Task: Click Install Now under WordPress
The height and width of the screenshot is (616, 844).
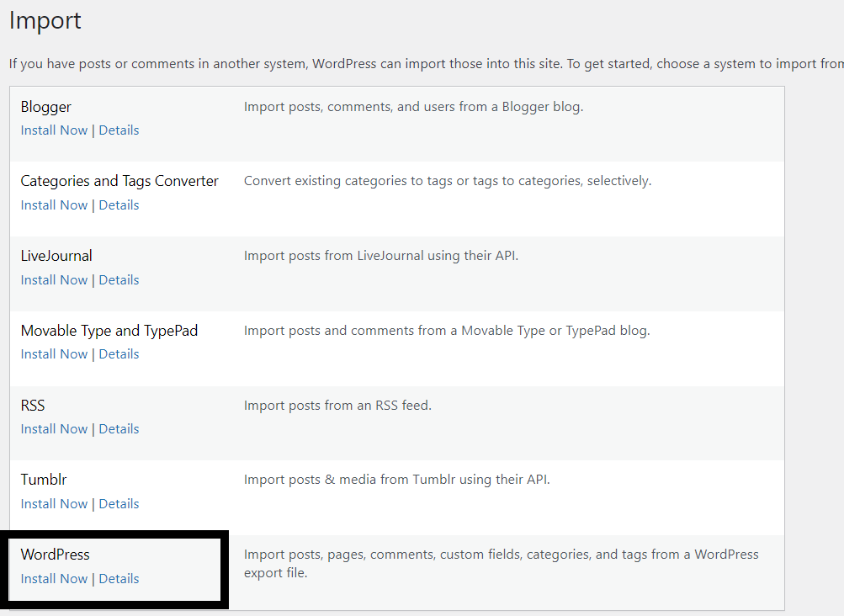Action: click(54, 578)
